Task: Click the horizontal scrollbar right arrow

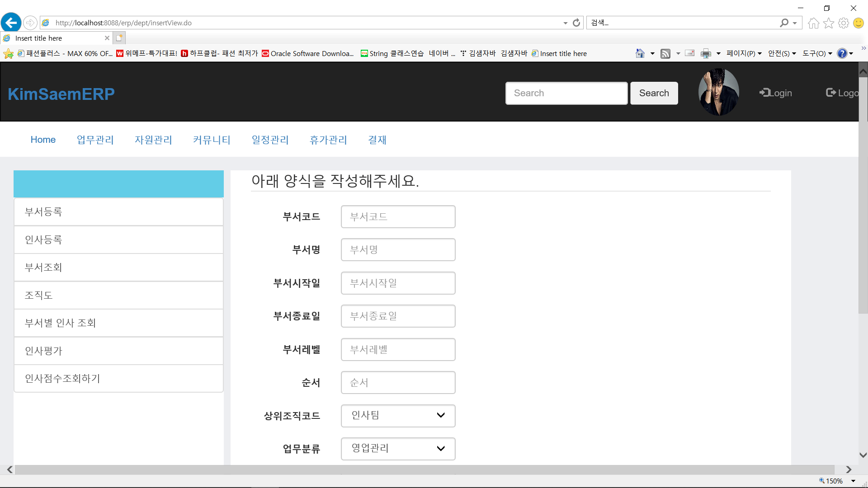Action: (849, 470)
